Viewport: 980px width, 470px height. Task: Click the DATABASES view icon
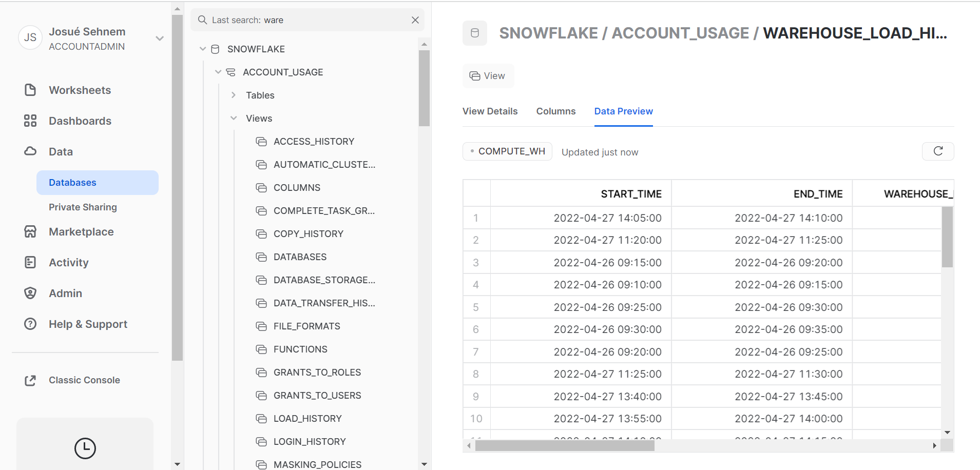(x=261, y=257)
